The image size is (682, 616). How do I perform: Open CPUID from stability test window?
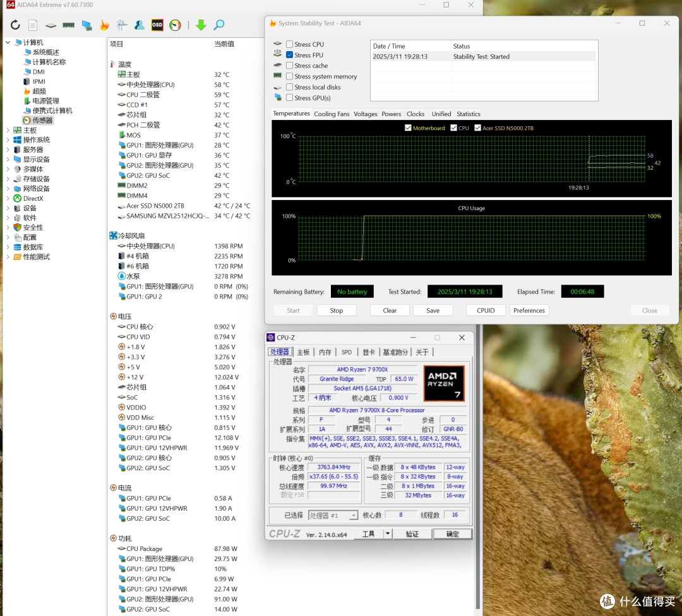click(x=486, y=311)
